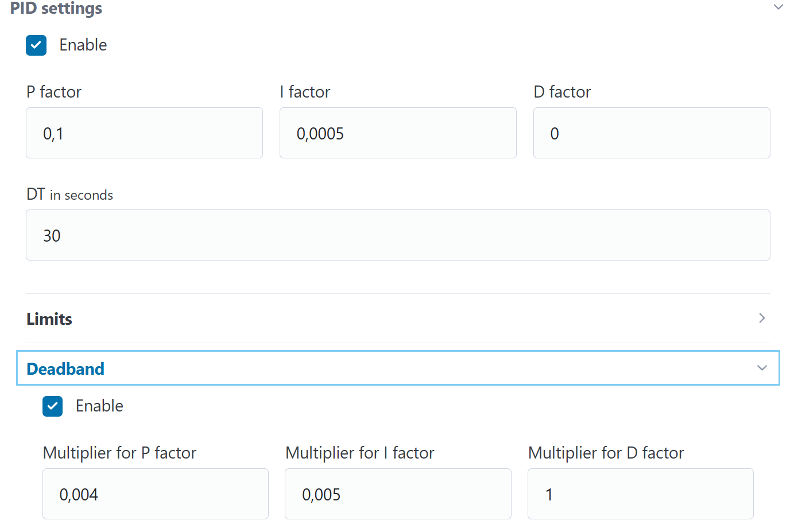Click the PID settings section heading
Viewport: 794px width, 532px height.
[56, 8]
